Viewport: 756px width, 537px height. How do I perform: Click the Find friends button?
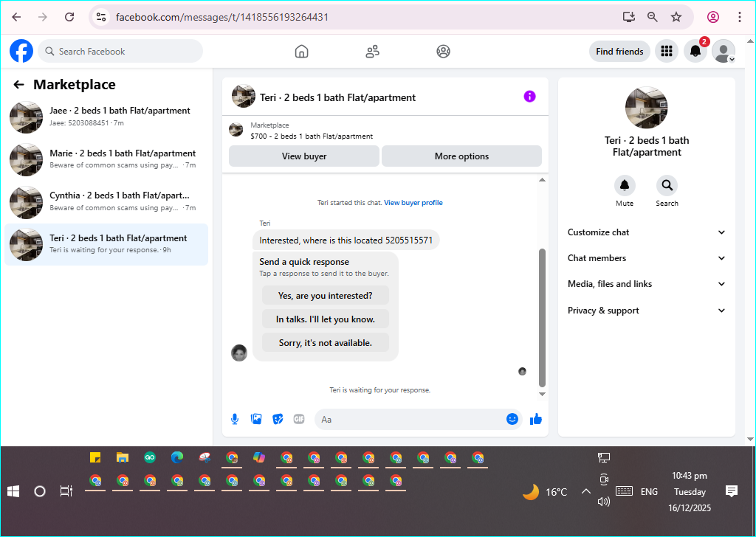coord(619,51)
